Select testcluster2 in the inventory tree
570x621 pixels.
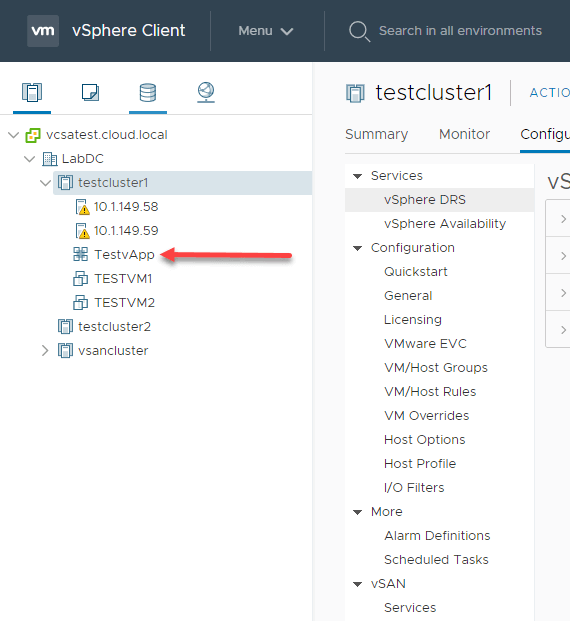click(114, 327)
